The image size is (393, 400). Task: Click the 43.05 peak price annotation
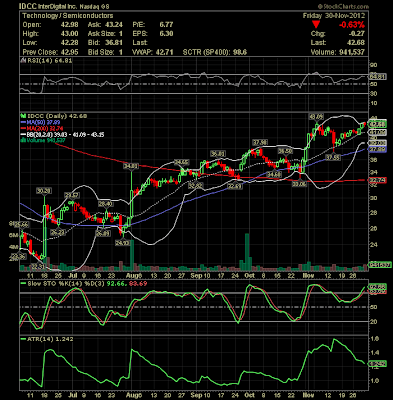316,117
